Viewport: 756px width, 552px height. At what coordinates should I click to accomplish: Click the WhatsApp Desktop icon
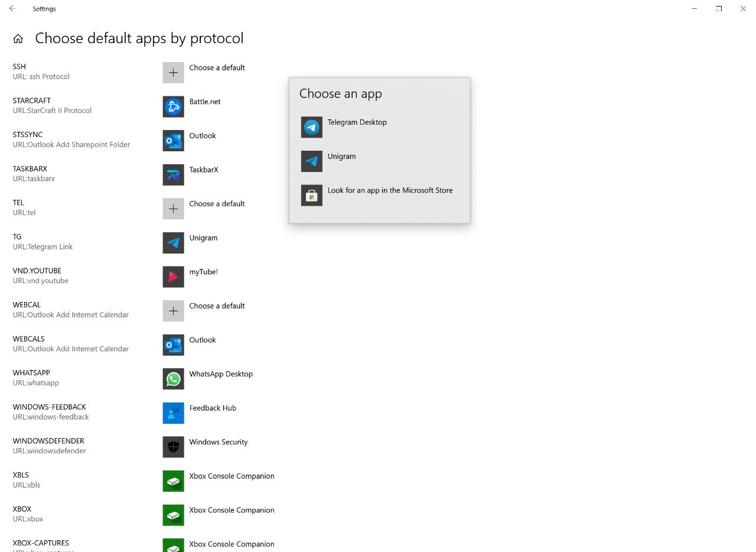173,379
